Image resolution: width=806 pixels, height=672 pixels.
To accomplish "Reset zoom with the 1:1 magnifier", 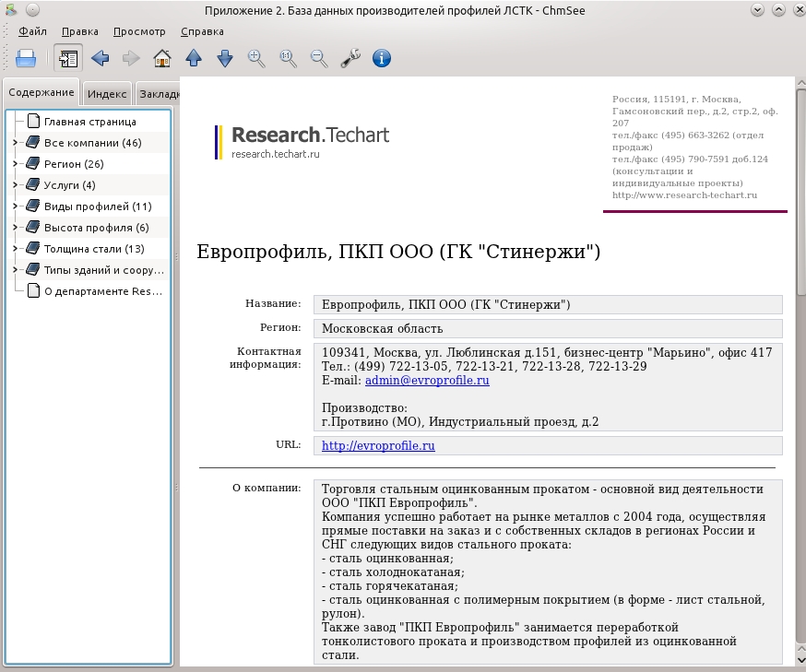I will (288, 58).
